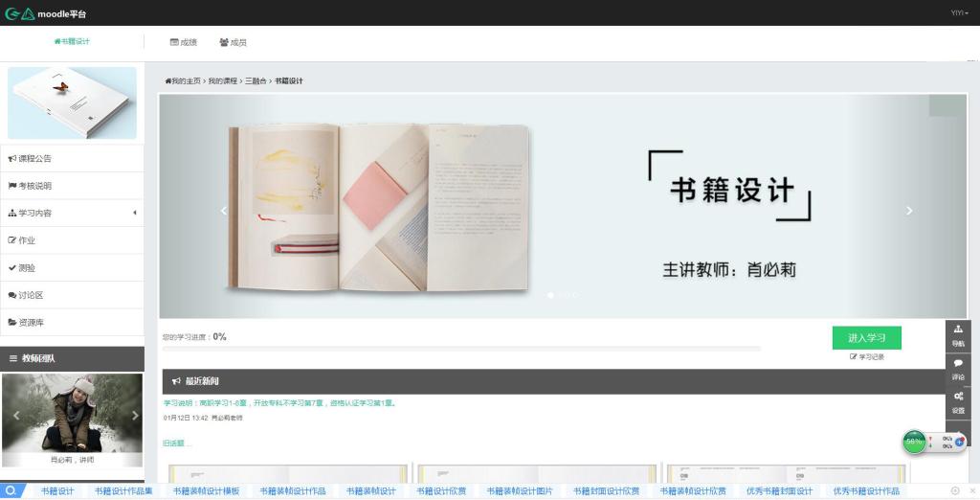
Task: Show previous banner slide with left arrow
Action: click(x=224, y=211)
